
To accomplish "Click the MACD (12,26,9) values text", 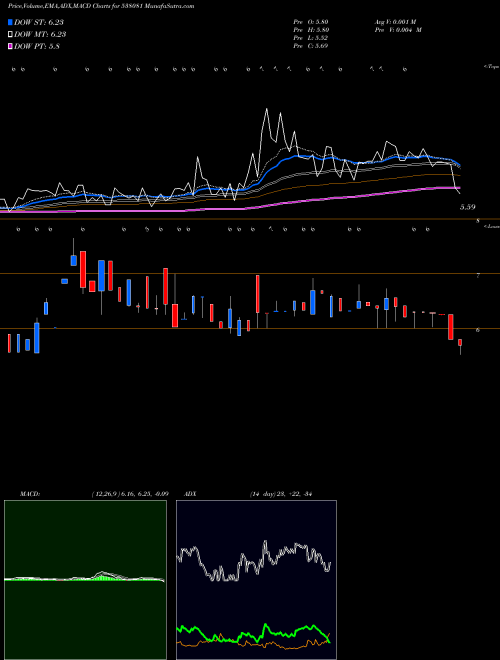I will [130, 494].
